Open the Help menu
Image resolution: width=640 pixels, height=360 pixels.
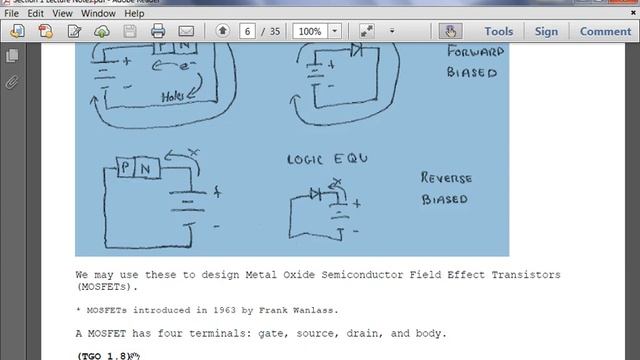pyautogui.click(x=134, y=13)
